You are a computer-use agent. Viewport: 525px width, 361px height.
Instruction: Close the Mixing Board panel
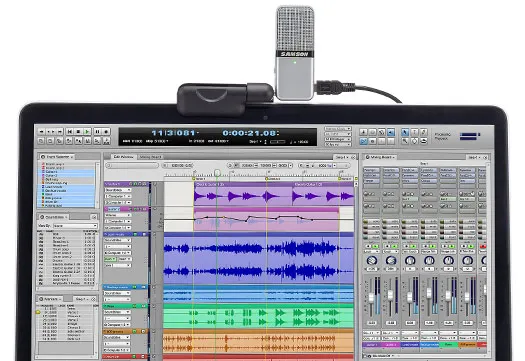[485, 157]
